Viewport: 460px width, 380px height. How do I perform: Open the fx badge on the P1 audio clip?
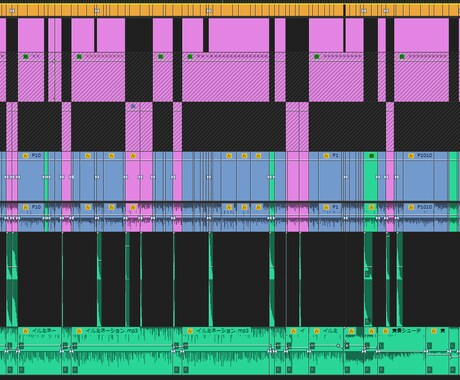click(326, 207)
